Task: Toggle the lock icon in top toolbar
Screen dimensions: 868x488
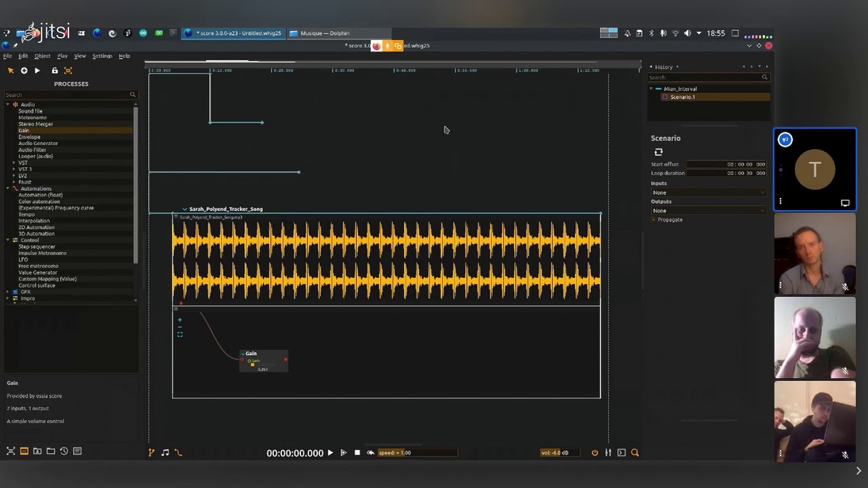Action: (55, 70)
